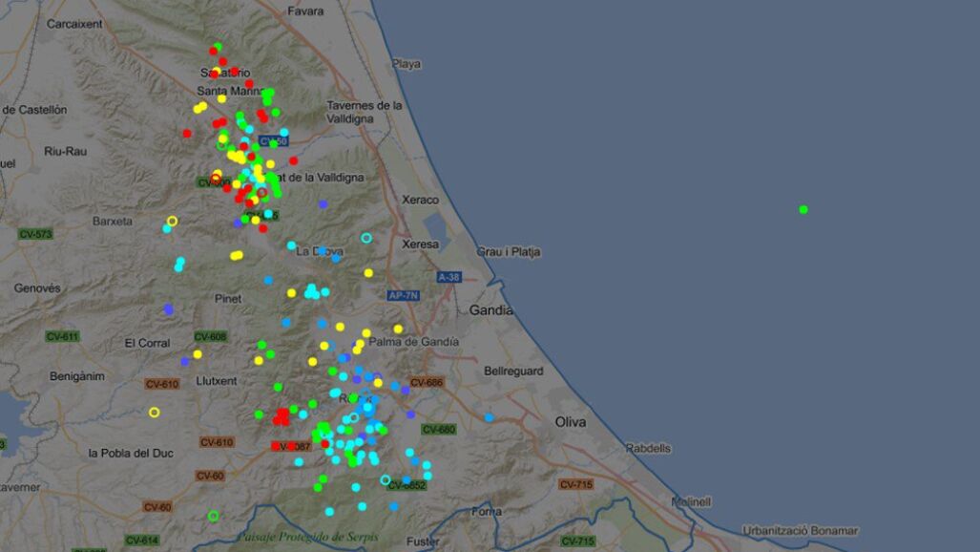Viewport: 980px width, 552px height.
Task: Click the Tavernes de la Valldigna label
Action: (x=365, y=113)
